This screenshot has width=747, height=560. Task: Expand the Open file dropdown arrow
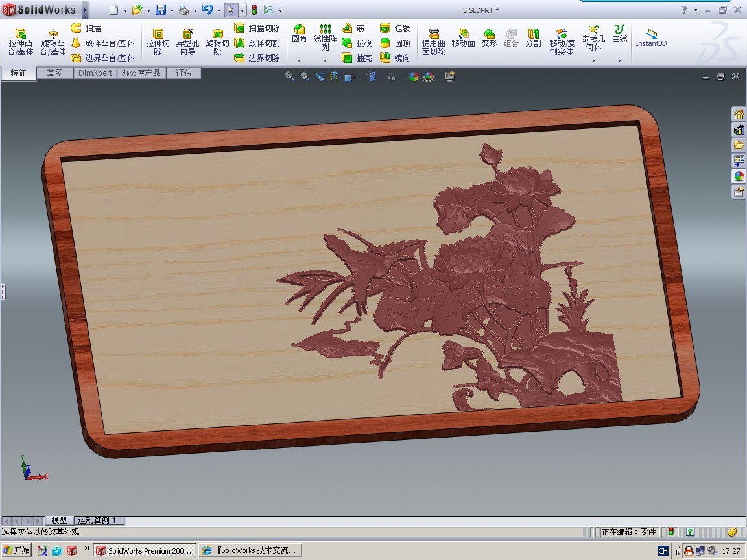(x=148, y=10)
